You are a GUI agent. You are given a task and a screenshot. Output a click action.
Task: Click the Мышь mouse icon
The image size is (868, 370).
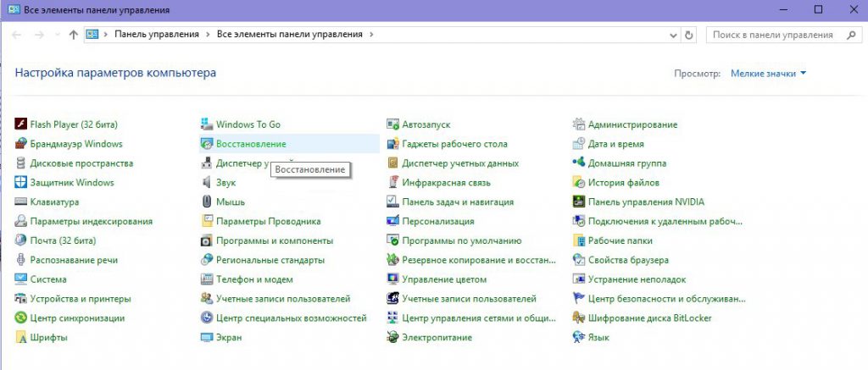coord(207,202)
